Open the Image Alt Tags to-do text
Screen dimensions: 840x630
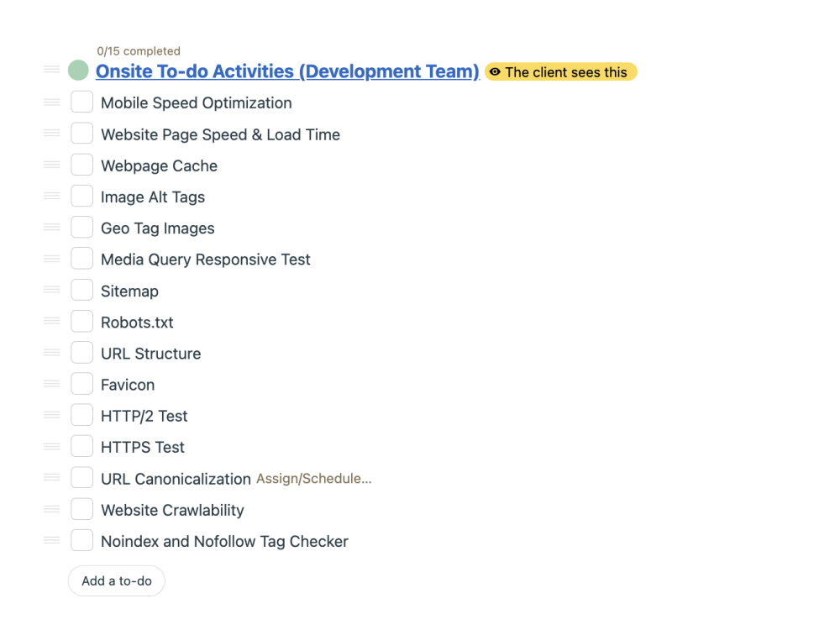pyautogui.click(x=153, y=197)
